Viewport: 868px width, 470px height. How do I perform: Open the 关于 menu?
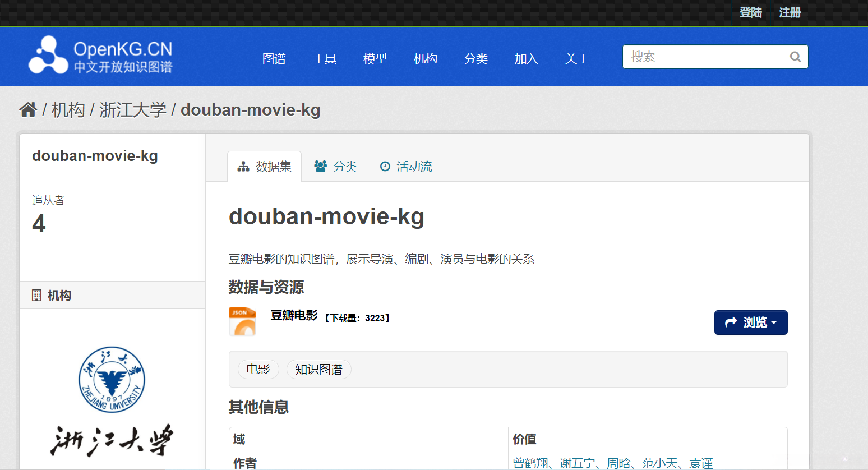[x=577, y=59]
